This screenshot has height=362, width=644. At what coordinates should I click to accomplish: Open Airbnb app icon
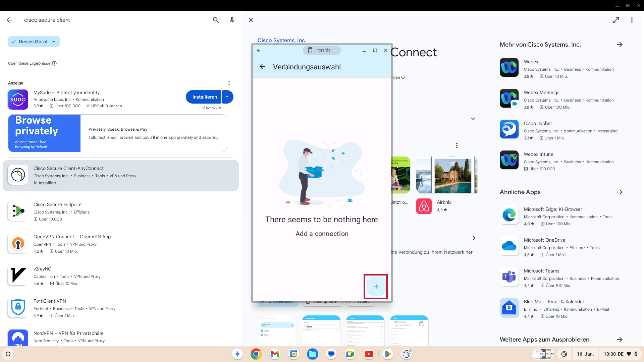pos(424,206)
